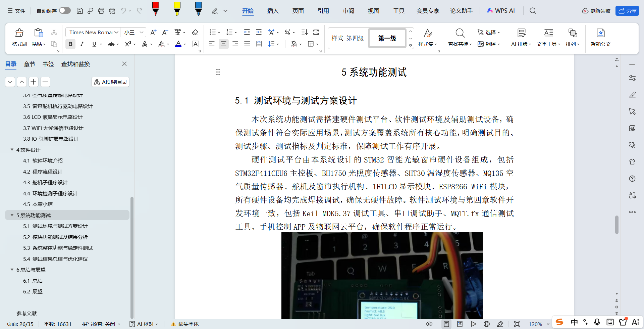Collapse the 5 系统功能测试 outline node
Image resolution: width=644 pixels, height=329 pixels.
(x=12, y=215)
